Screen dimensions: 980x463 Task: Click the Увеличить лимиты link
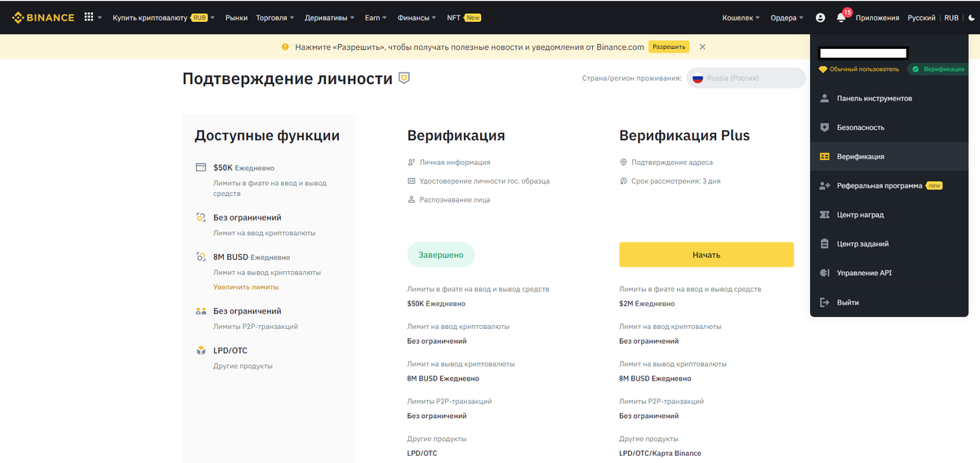[x=246, y=287]
